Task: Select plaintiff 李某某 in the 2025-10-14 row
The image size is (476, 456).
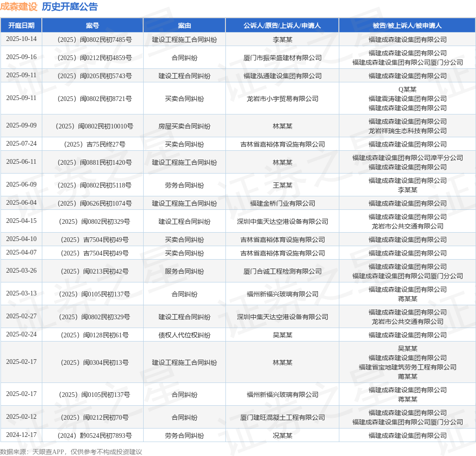Action: pyautogui.click(x=282, y=40)
